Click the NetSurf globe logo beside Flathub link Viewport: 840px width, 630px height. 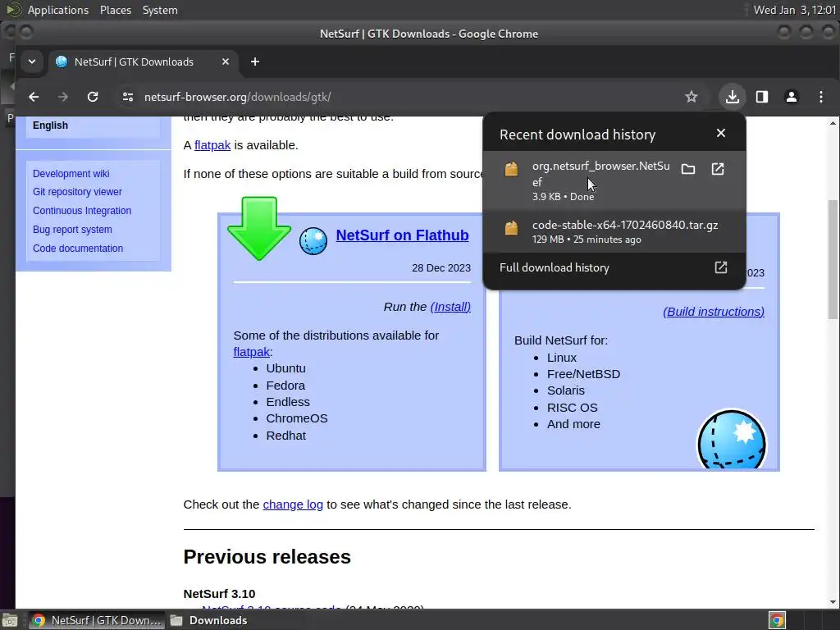click(313, 240)
